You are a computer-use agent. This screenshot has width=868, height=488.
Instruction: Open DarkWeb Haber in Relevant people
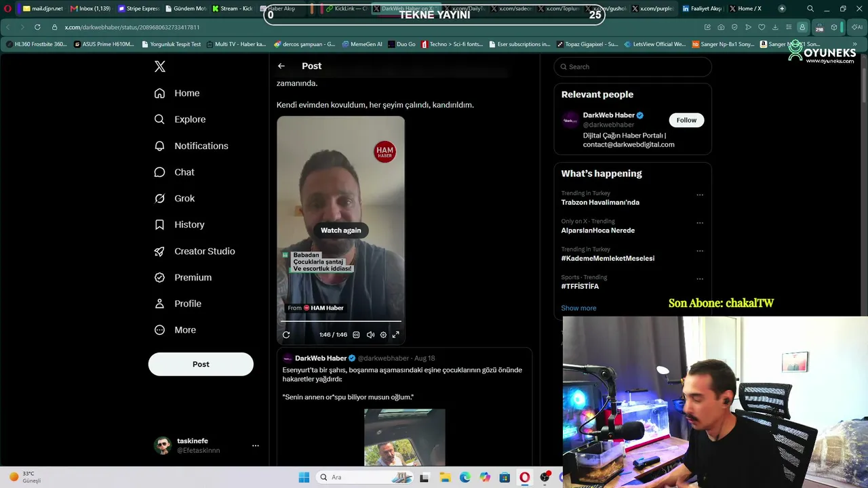coord(609,115)
